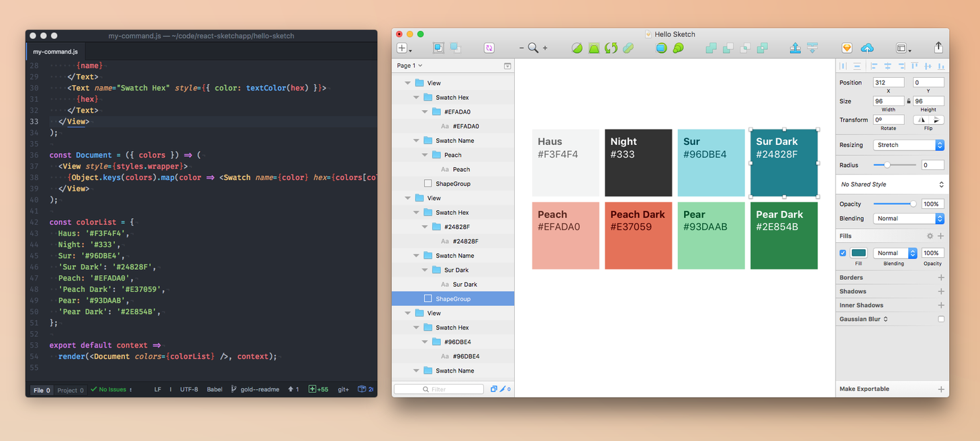
Task: Open the View options toolbar icon
Action: click(903, 48)
